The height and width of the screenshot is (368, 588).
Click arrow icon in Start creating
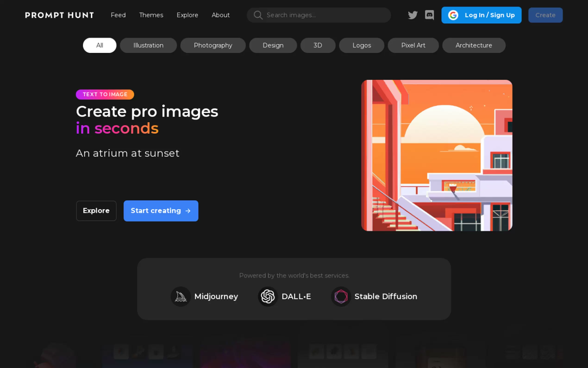point(188,211)
